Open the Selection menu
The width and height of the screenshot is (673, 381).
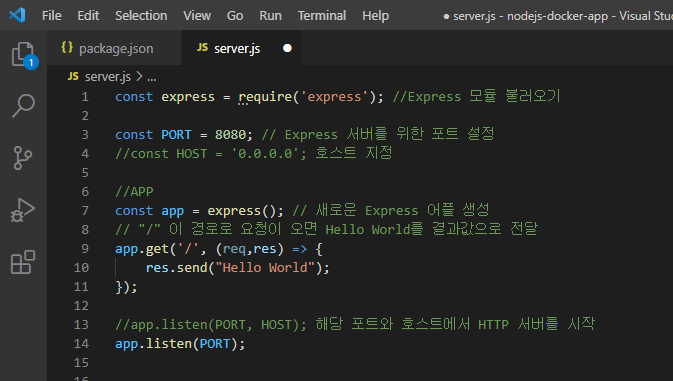tap(141, 16)
